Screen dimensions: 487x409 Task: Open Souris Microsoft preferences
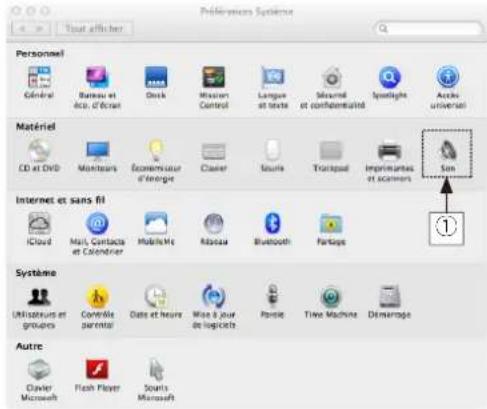(156, 380)
